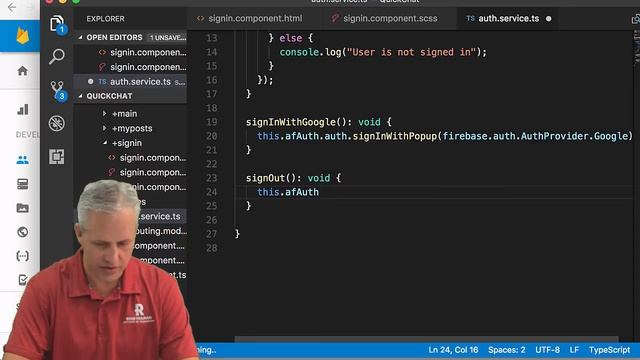Open the Source Control icon with badge 3
The width and height of the screenshot is (640, 360).
[x=58, y=90]
